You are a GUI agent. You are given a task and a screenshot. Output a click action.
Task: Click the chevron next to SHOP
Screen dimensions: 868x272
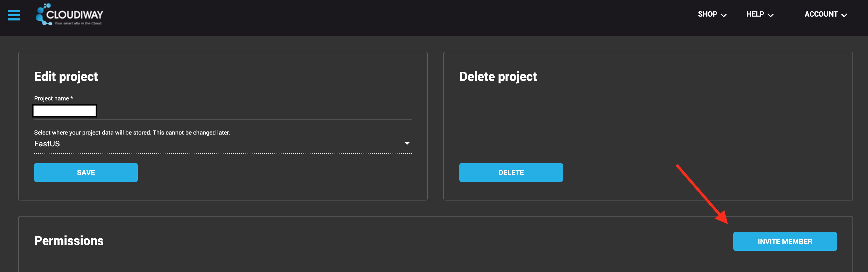(x=724, y=15)
